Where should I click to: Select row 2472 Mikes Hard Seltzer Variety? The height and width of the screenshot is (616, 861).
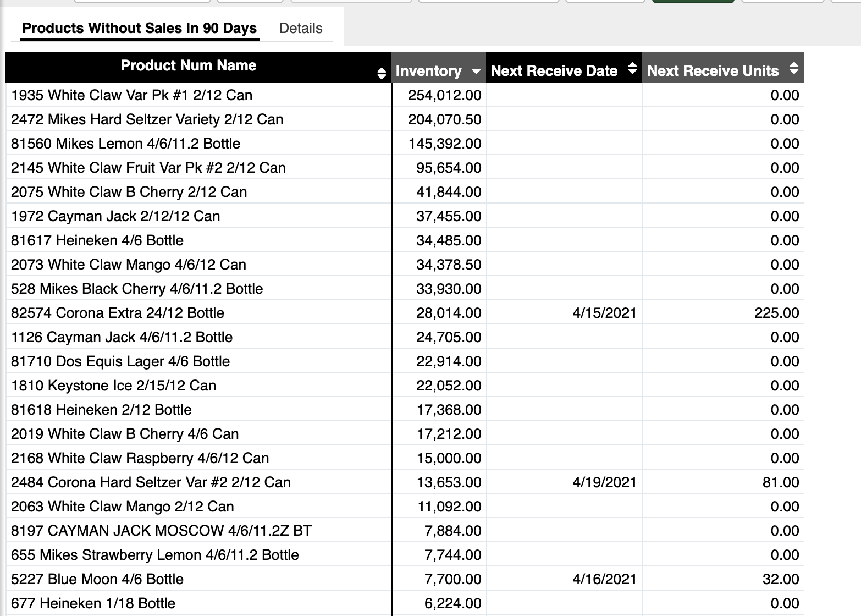point(405,119)
